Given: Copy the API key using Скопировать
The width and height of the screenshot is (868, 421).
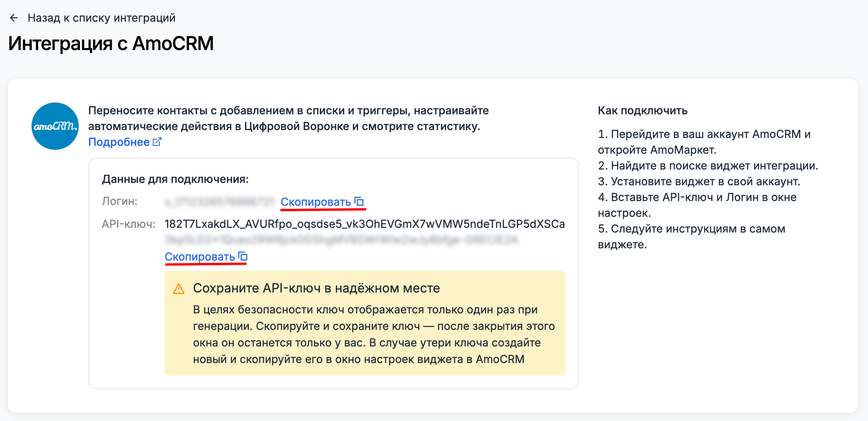Looking at the screenshot, I should pos(199,257).
